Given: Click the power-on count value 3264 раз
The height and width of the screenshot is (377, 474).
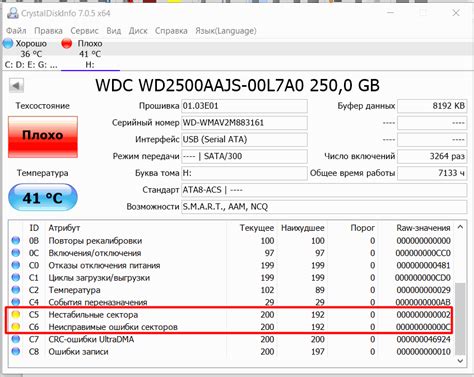Looking at the screenshot, I should tap(432, 156).
